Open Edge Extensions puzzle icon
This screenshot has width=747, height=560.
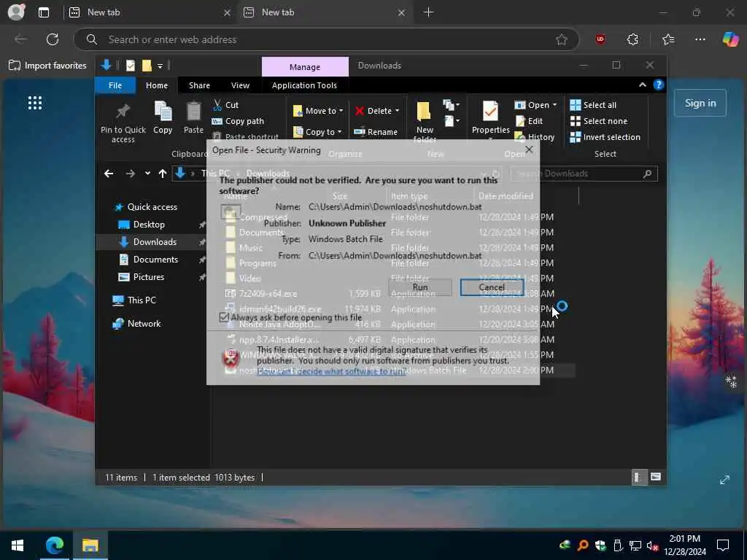[632, 39]
